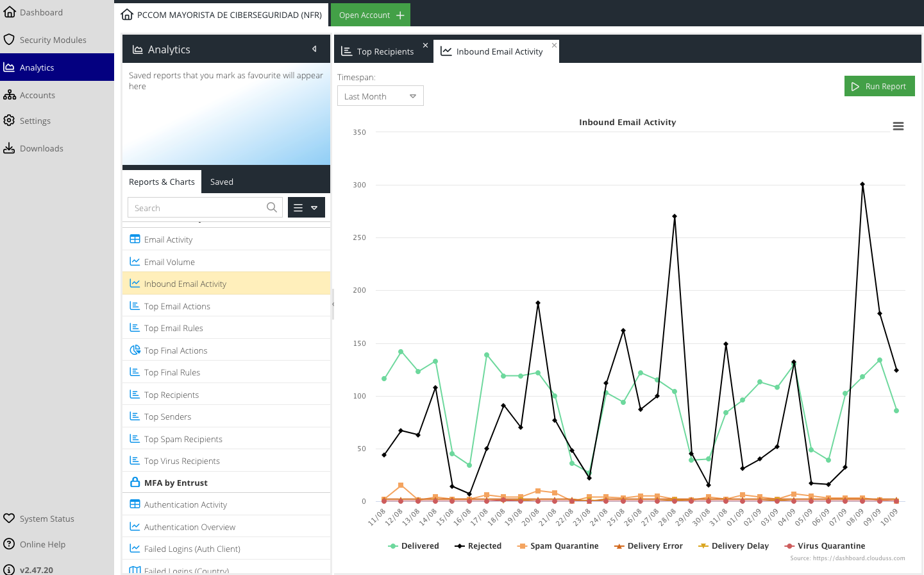Screen dimensions: 924x575
Task: Switch to the Saved tab
Action: (x=222, y=182)
